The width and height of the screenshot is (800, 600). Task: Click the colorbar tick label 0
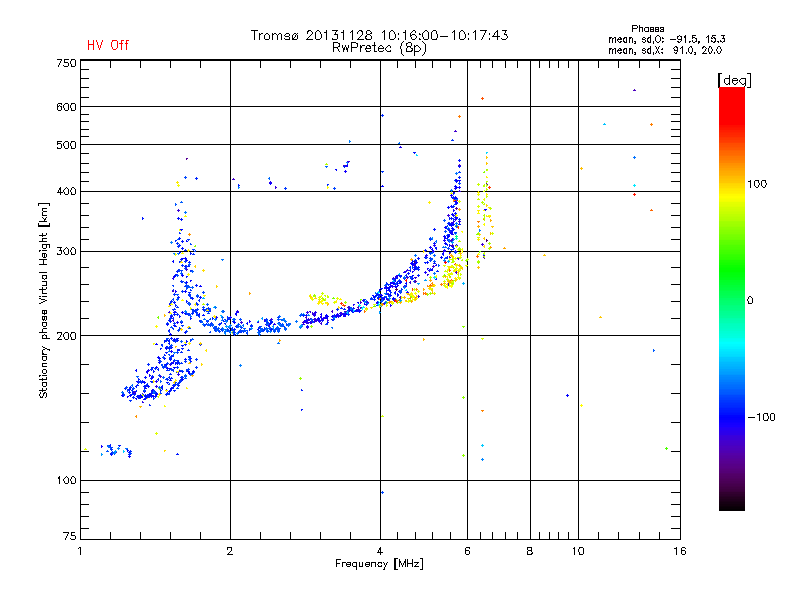[x=749, y=301]
